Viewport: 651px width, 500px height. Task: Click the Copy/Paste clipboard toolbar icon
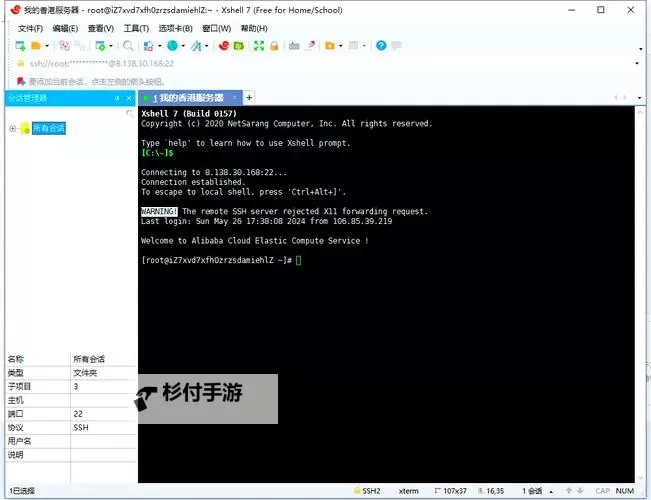click(x=149, y=46)
